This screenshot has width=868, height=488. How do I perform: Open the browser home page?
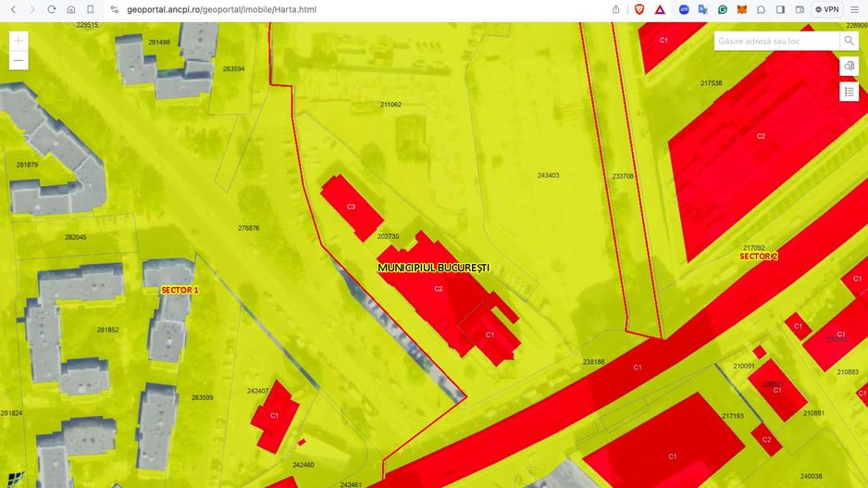[x=71, y=9]
